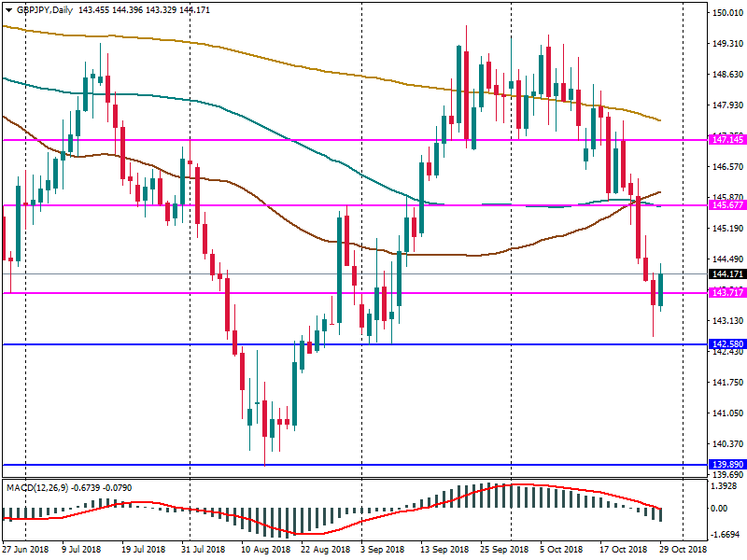Select the magenta 147.145 price label
747x560 pixels.
pyautogui.click(x=725, y=139)
